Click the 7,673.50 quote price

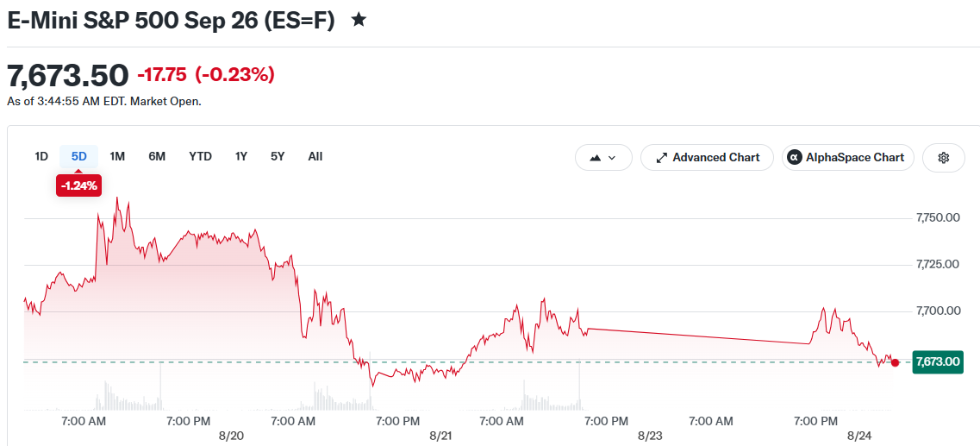click(68, 75)
